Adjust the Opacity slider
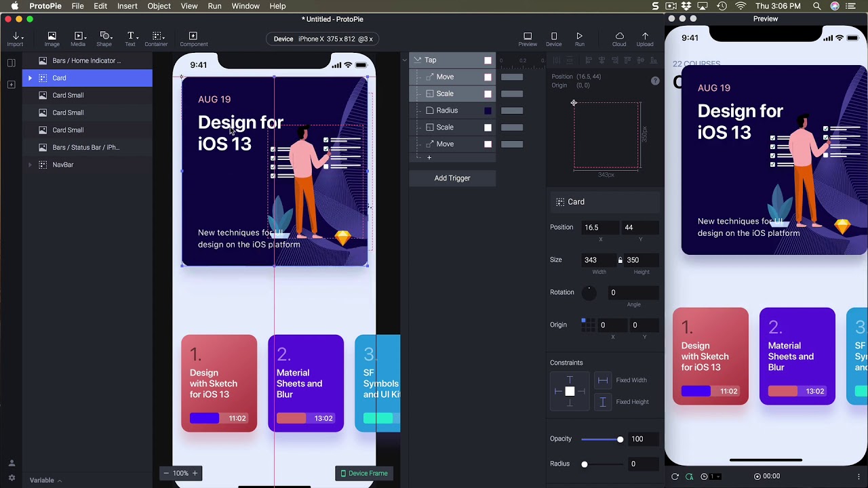 point(602,439)
